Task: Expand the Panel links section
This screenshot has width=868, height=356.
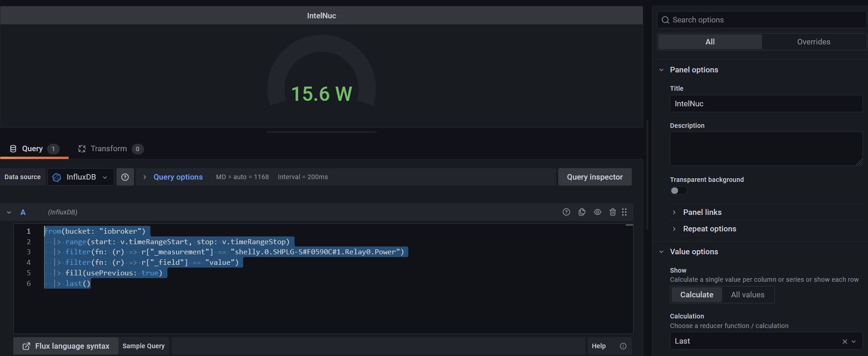Action: click(x=702, y=212)
